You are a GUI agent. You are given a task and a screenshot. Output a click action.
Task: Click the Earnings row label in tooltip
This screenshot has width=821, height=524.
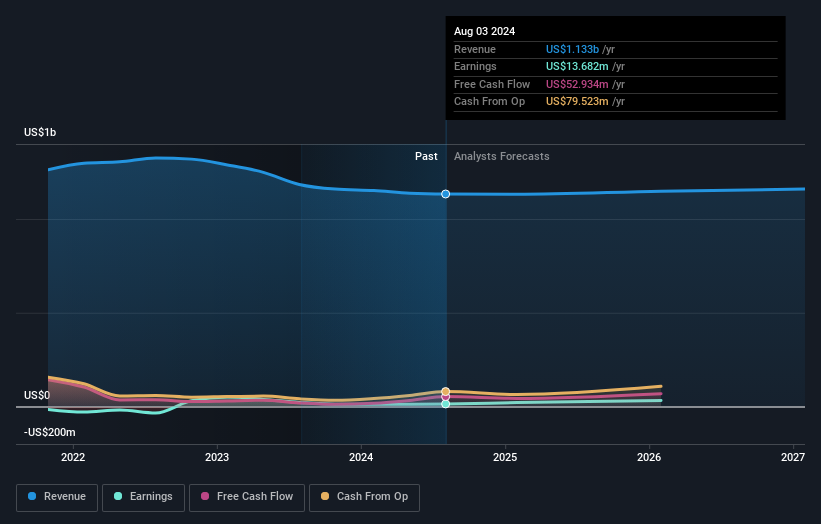point(475,66)
